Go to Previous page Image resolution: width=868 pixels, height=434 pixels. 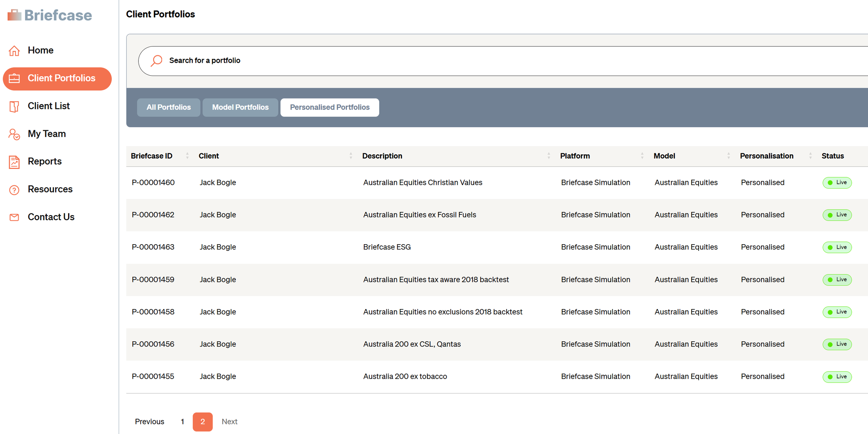tap(149, 422)
